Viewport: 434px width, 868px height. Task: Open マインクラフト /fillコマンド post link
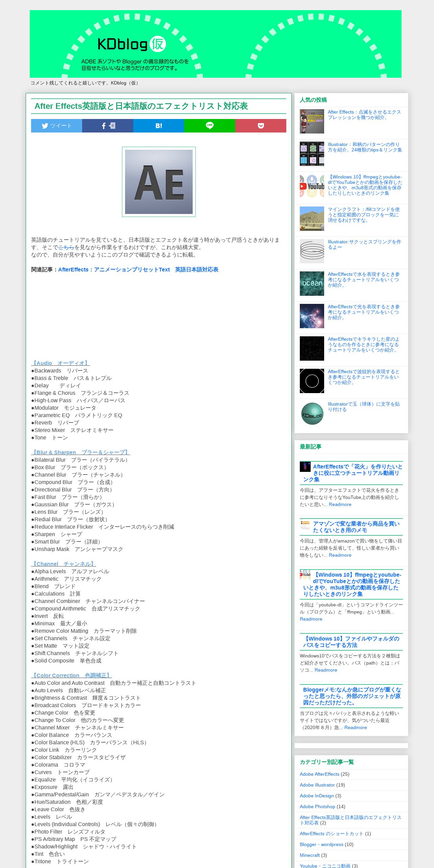364,215
